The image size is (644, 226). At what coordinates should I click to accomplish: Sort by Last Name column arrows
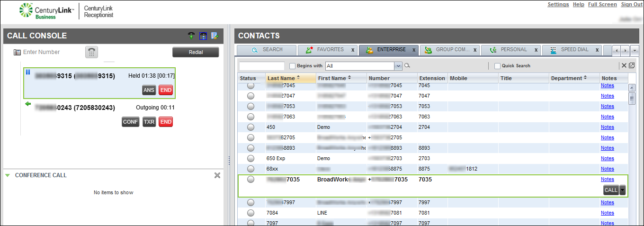click(298, 78)
